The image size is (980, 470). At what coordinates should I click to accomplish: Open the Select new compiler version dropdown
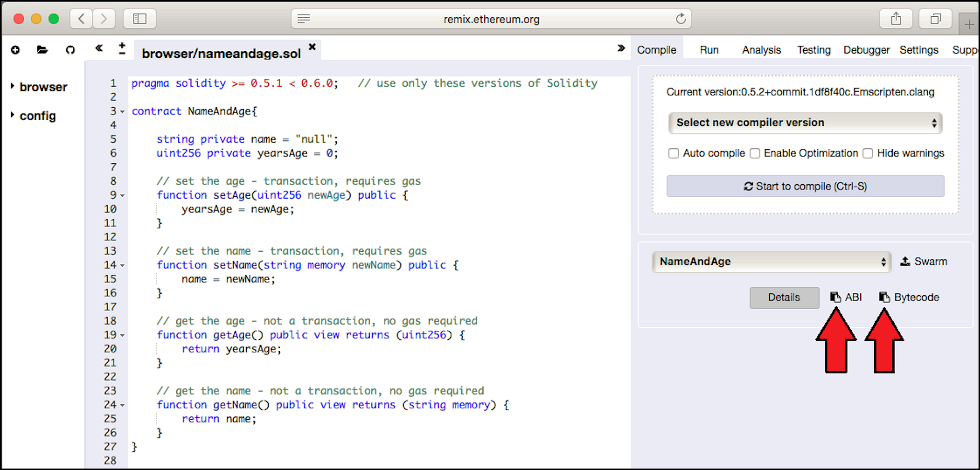[805, 123]
